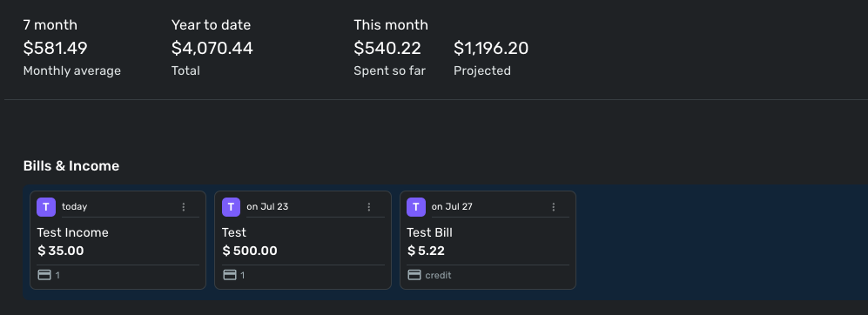Viewport: 868px width, 315px height.
Task: Click the card icon under Test Income
Action: pos(44,275)
